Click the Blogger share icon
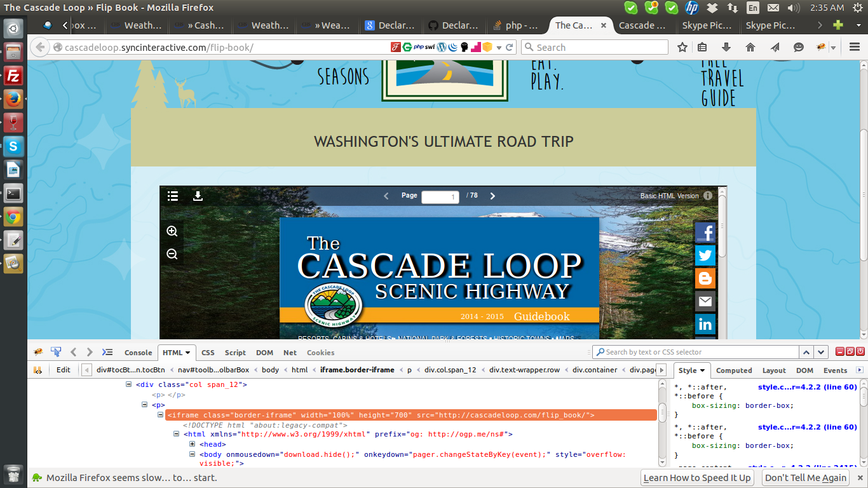The image size is (868, 488). [705, 278]
